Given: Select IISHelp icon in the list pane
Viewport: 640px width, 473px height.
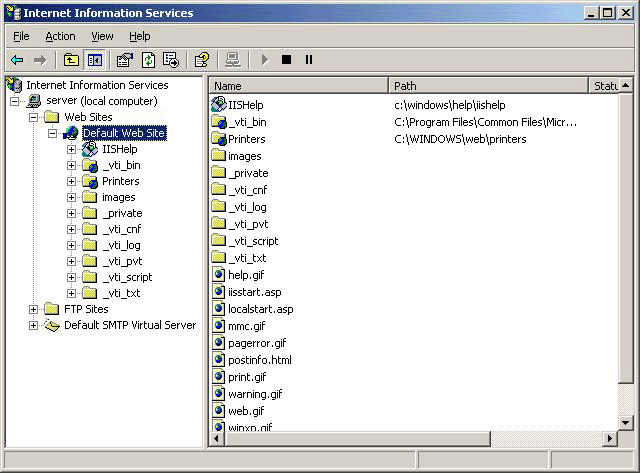Looking at the screenshot, I should pos(219,104).
